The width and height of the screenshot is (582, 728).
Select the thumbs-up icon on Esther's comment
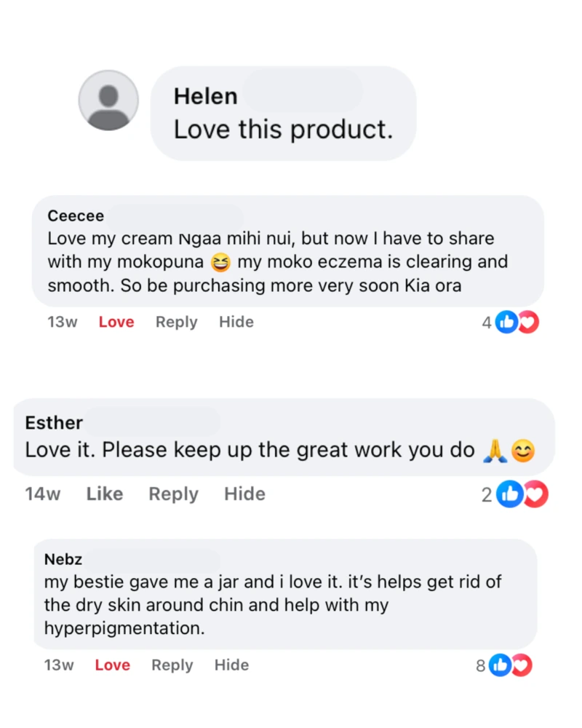tap(511, 494)
